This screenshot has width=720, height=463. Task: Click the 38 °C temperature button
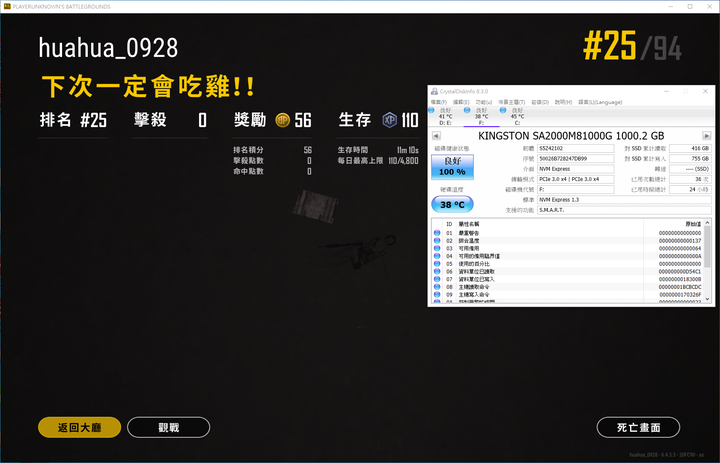coord(452,204)
